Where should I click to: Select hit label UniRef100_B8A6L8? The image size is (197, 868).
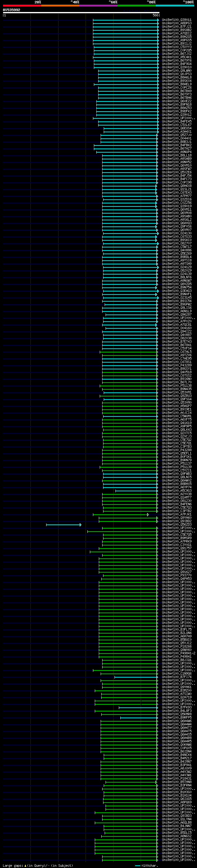tap(176, 77)
